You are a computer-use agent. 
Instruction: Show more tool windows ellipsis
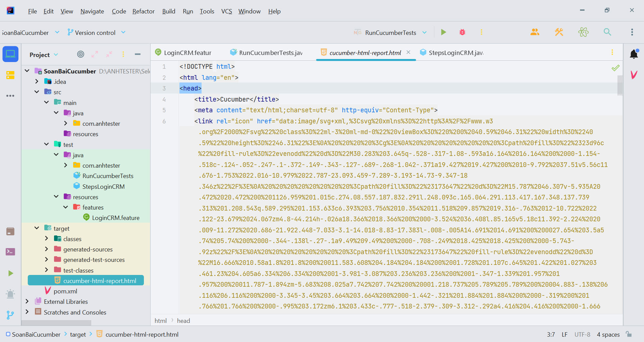pyautogui.click(x=10, y=96)
